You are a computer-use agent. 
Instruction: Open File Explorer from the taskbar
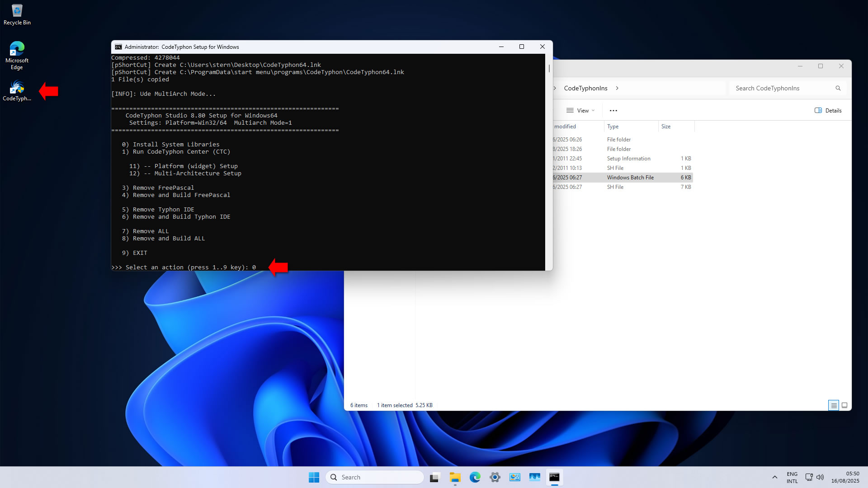tap(455, 477)
